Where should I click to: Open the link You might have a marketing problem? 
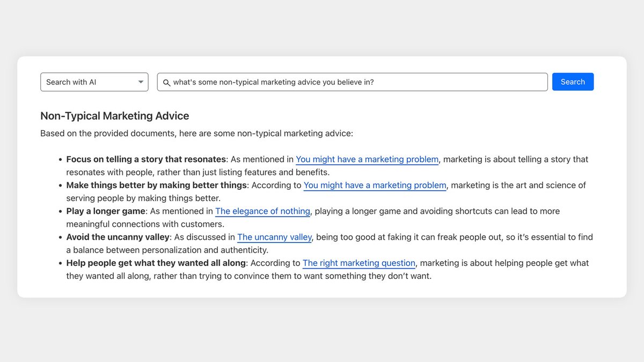367,159
